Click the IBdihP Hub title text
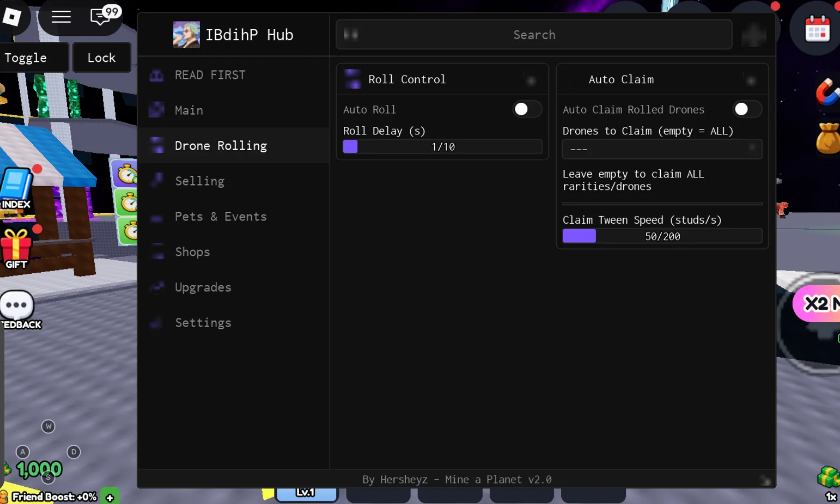This screenshot has height=504, width=840. point(249,35)
